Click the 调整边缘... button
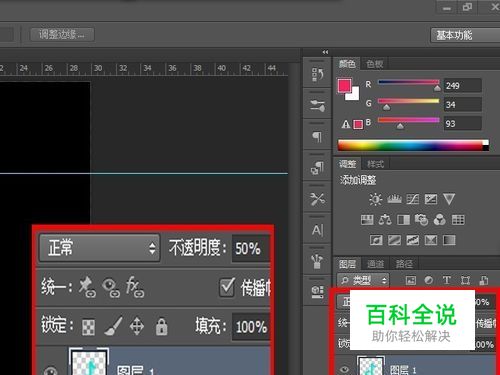The height and width of the screenshot is (375, 500). [62, 34]
